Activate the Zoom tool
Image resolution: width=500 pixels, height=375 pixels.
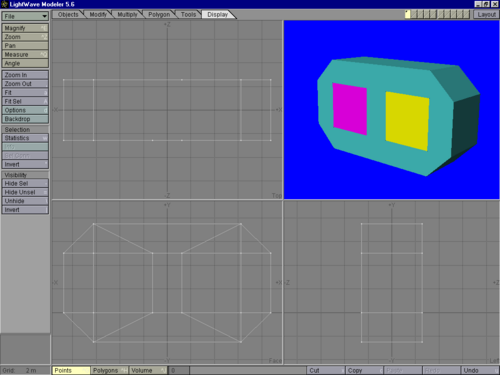point(25,37)
